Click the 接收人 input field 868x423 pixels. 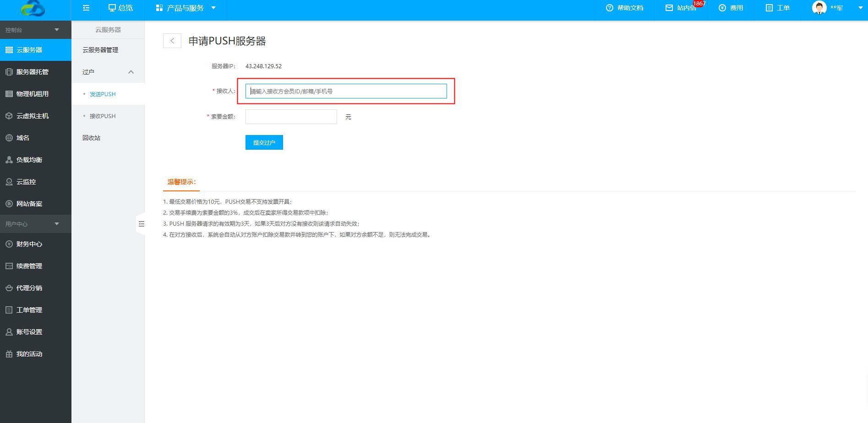tap(346, 91)
